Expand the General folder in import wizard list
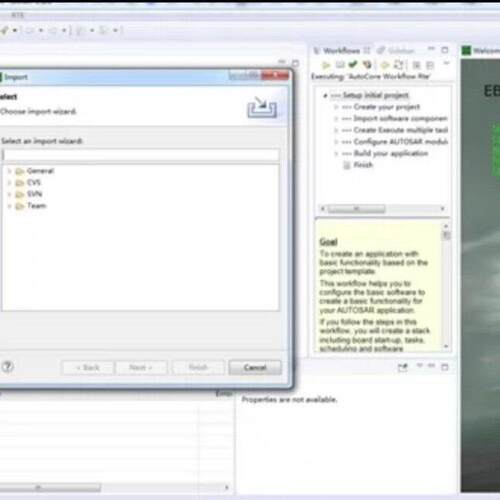The height and width of the screenshot is (500, 500). [10, 171]
